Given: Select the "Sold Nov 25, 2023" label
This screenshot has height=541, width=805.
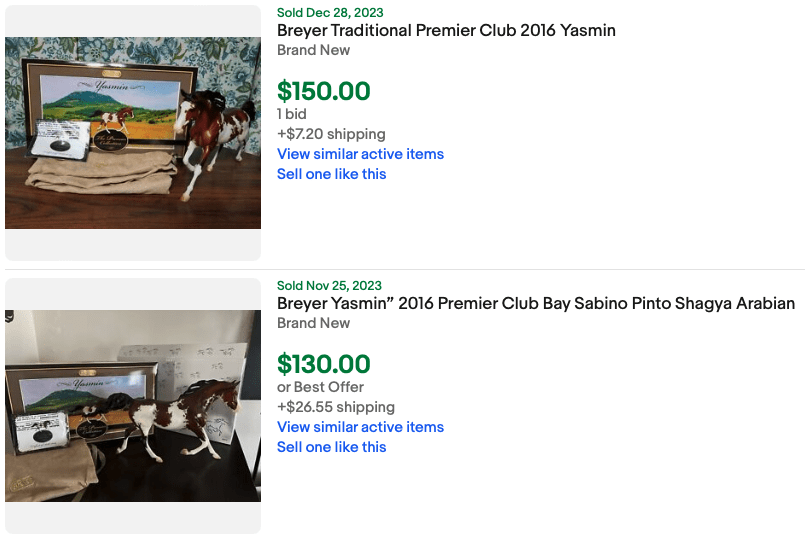Looking at the screenshot, I should point(329,286).
